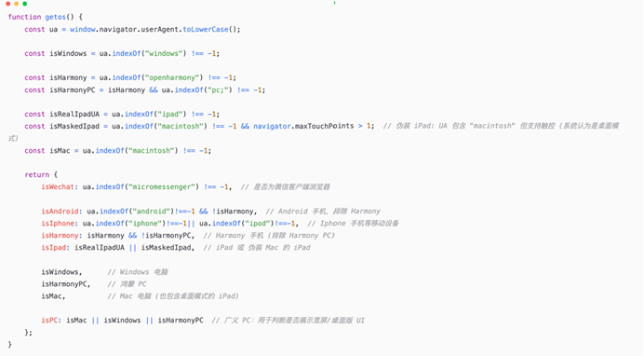Click the "windows" string literal
644x356 pixels.
(x=164, y=53)
